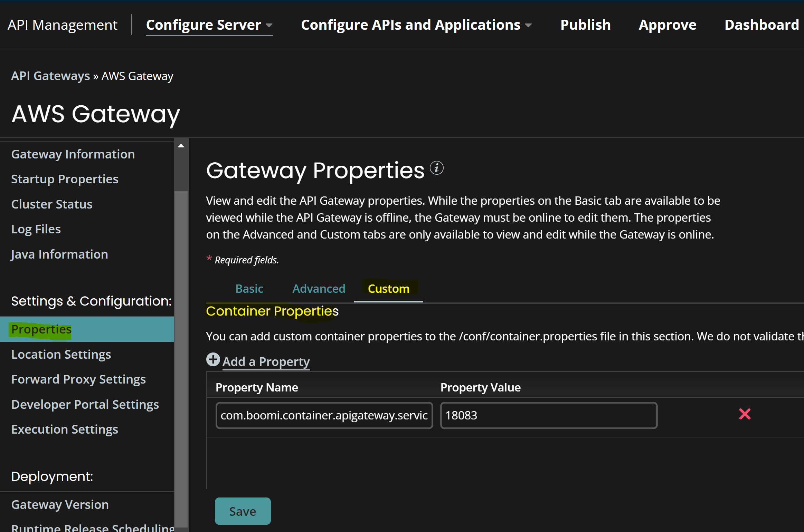The height and width of the screenshot is (532, 804).
Task: Open the Advanced properties tab
Action: pos(319,289)
